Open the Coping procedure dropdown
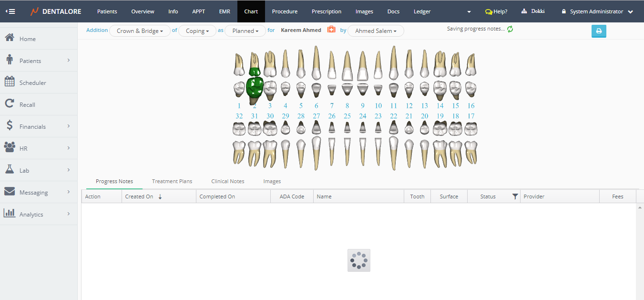644x300 pixels. coord(197,31)
